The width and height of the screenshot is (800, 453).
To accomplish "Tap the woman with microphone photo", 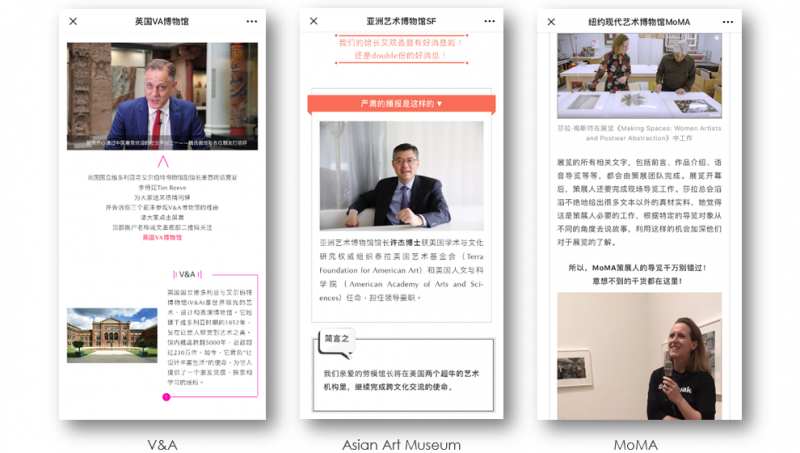I will click(638, 356).
